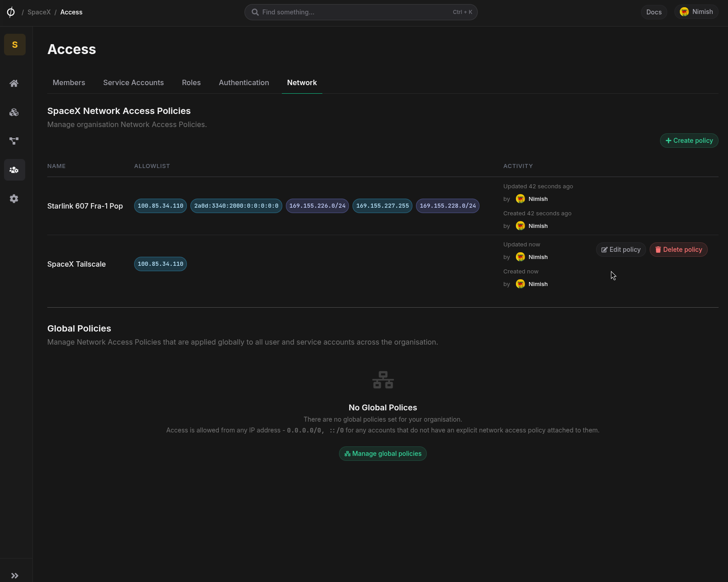This screenshot has width=728, height=582.
Task: Switch to the Roles tab
Action: [x=191, y=82]
